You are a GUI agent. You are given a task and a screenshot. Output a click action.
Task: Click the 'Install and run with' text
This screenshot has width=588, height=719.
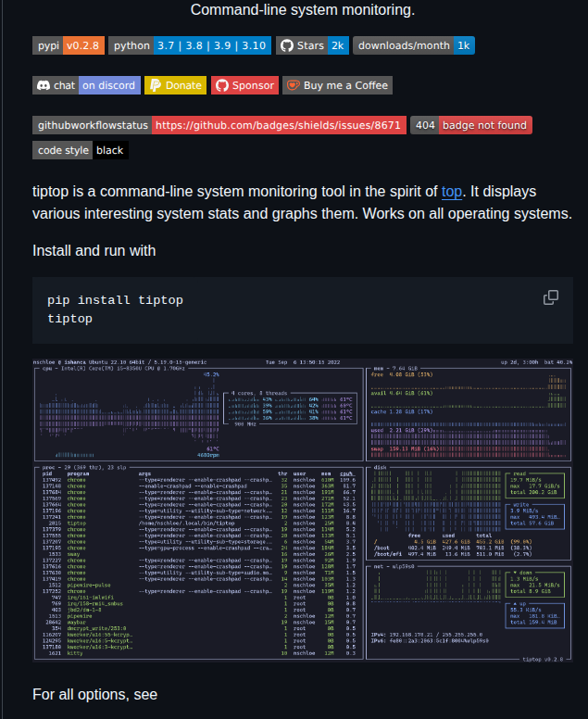pyautogui.click(x=94, y=250)
